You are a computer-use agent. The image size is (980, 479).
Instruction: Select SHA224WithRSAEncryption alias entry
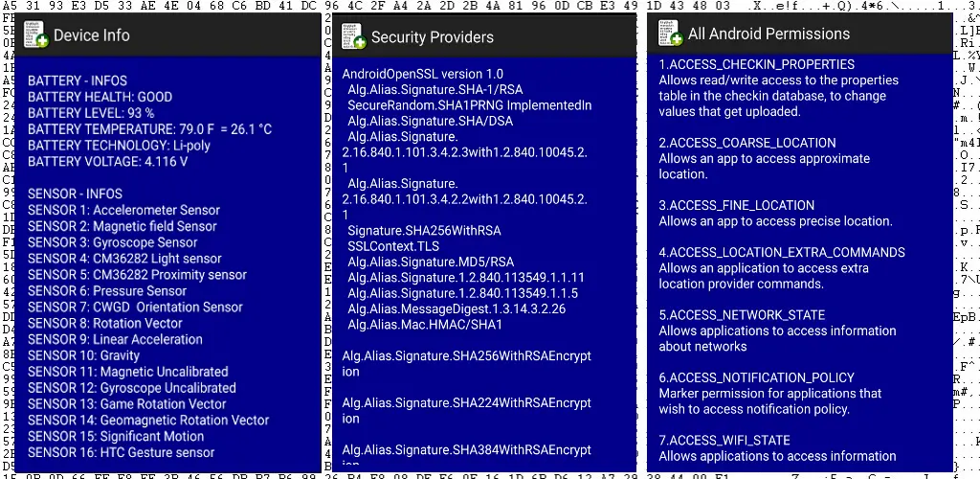coord(467,411)
